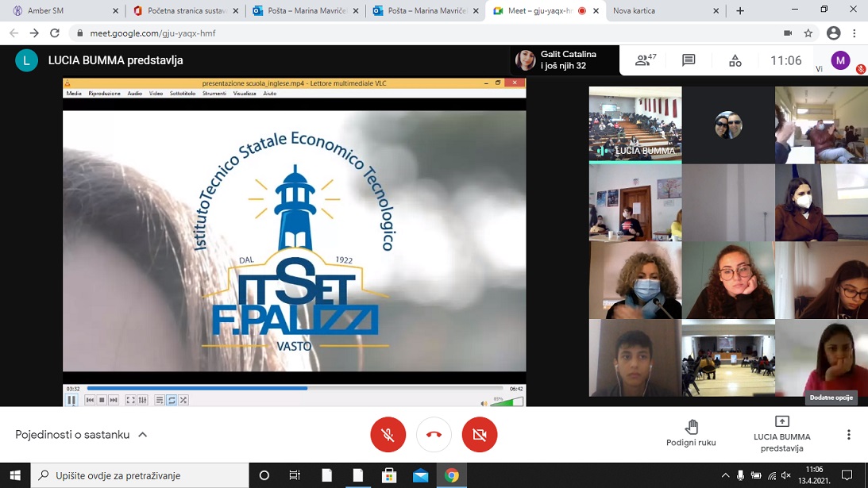The image size is (868, 488).
Task: Toggle VLC loop repeat mode
Action: point(172,400)
